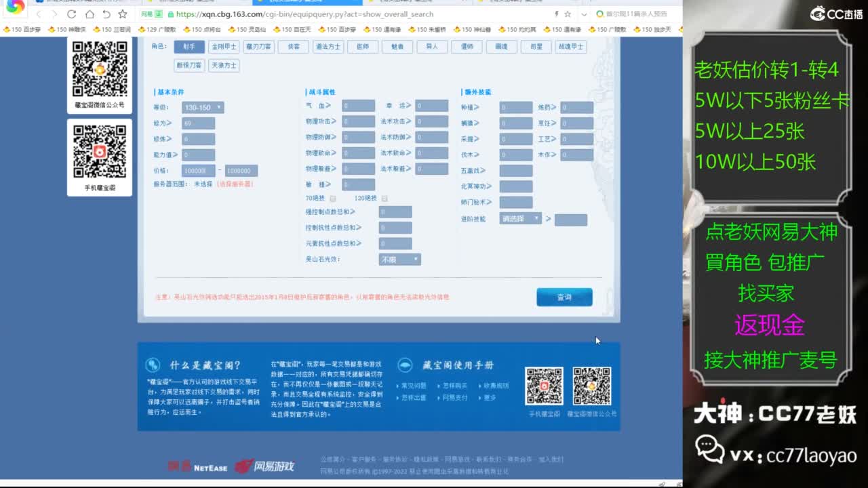Enable the 120绝技 checkbox
Viewport: 868px width, 488px height.
pyautogui.click(x=384, y=197)
